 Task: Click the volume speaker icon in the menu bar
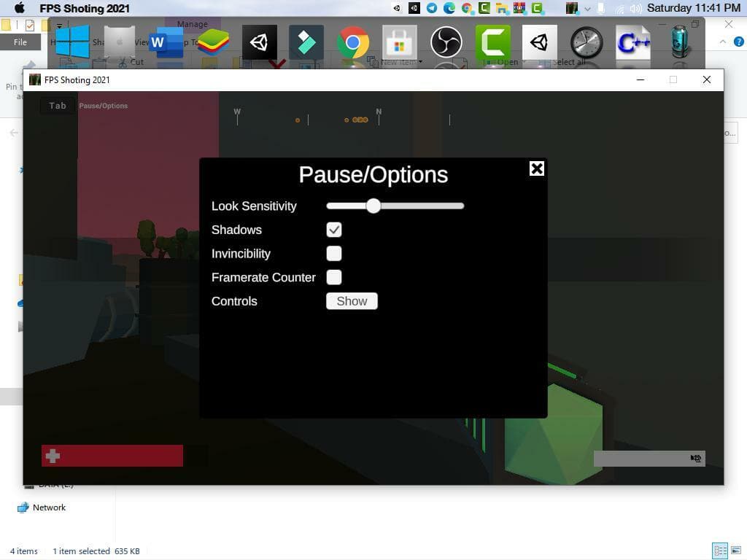[635, 8]
